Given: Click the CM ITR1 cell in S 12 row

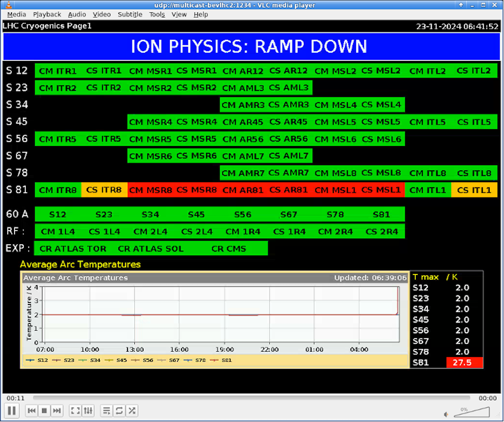Looking at the screenshot, I should [x=58, y=71].
